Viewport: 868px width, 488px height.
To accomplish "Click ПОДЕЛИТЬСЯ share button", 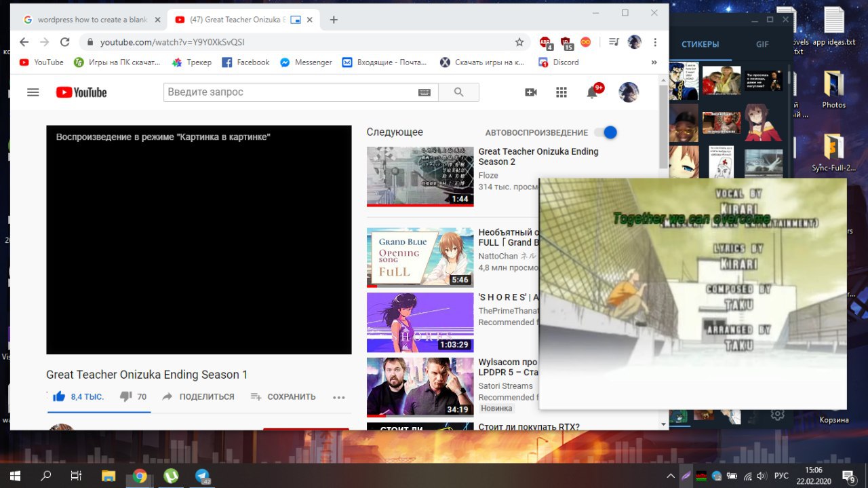I will pyautogui.click(x=198, y=396).
